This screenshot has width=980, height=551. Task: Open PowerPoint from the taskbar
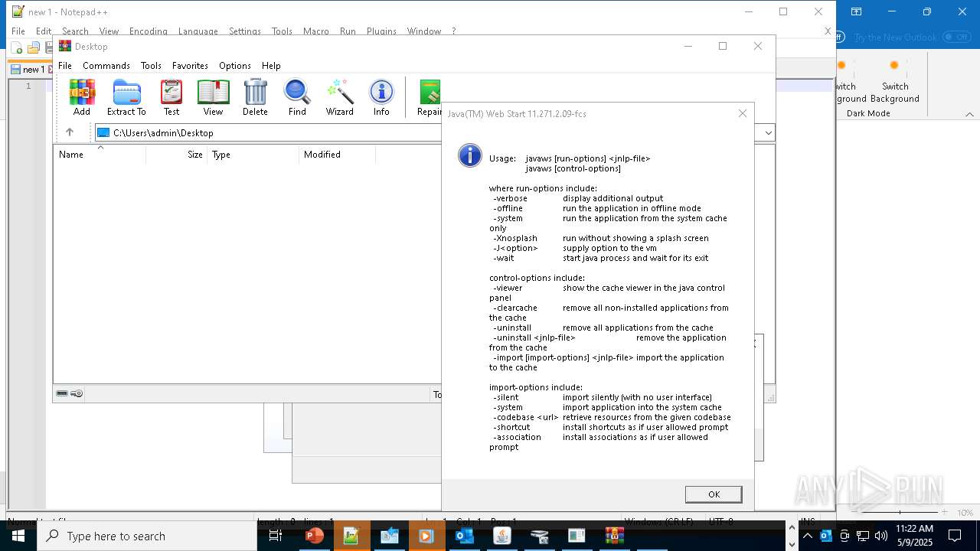pos(314,536)
